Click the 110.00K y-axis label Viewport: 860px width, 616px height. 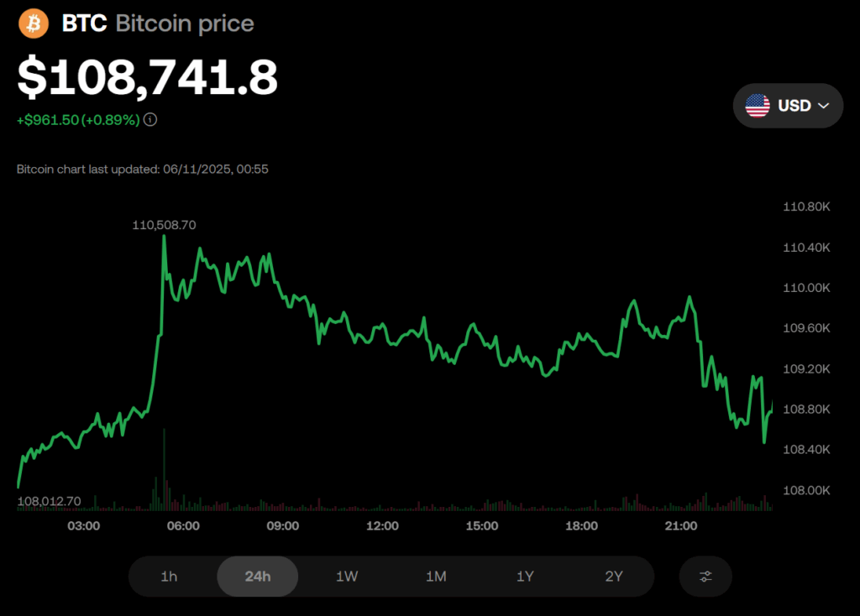pyautogui.click(x=806, y=288)
